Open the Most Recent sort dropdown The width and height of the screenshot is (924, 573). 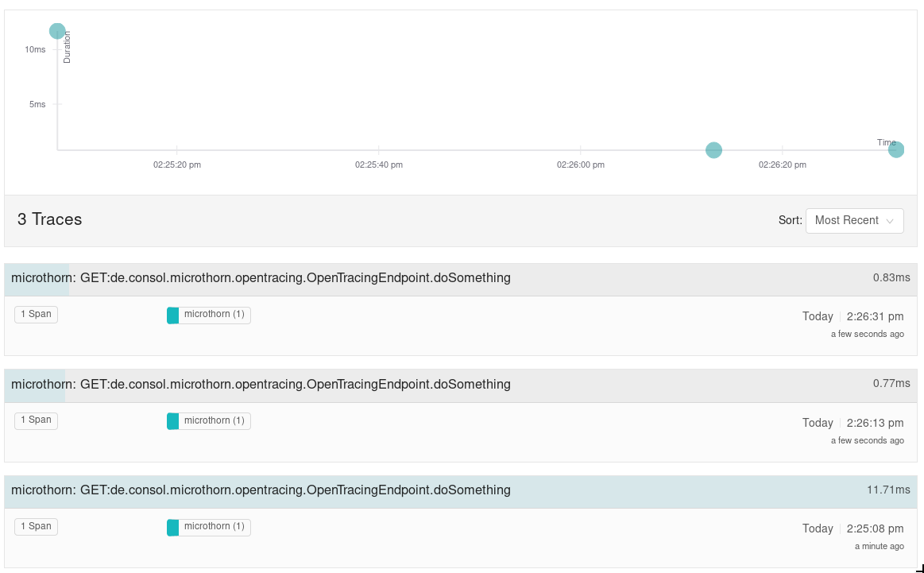854,220
